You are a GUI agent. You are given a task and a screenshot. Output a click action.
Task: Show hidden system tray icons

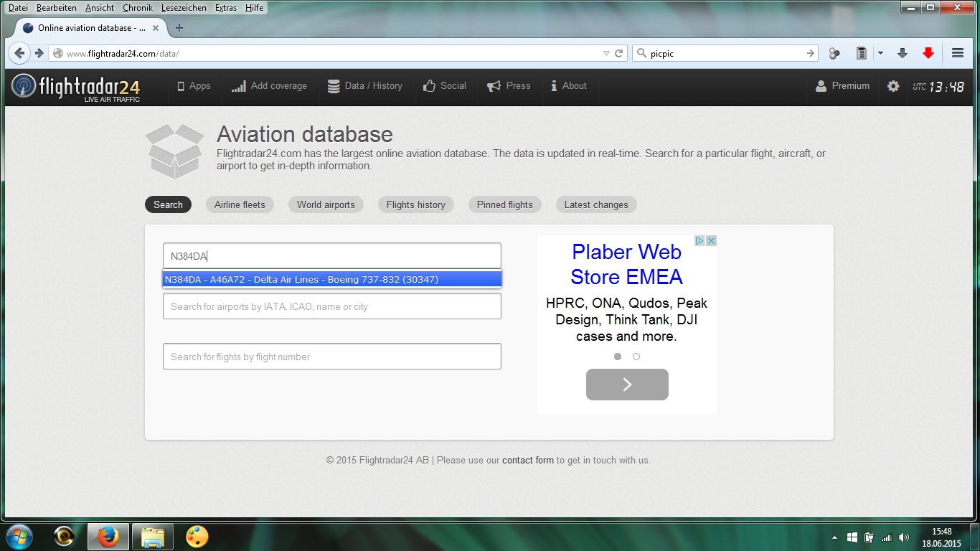(834, 537)
